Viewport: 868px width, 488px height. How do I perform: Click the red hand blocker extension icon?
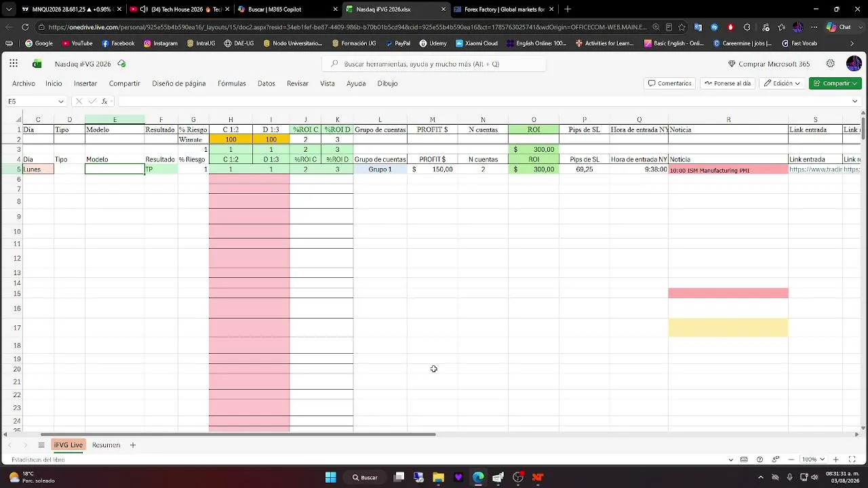[730, 27]
